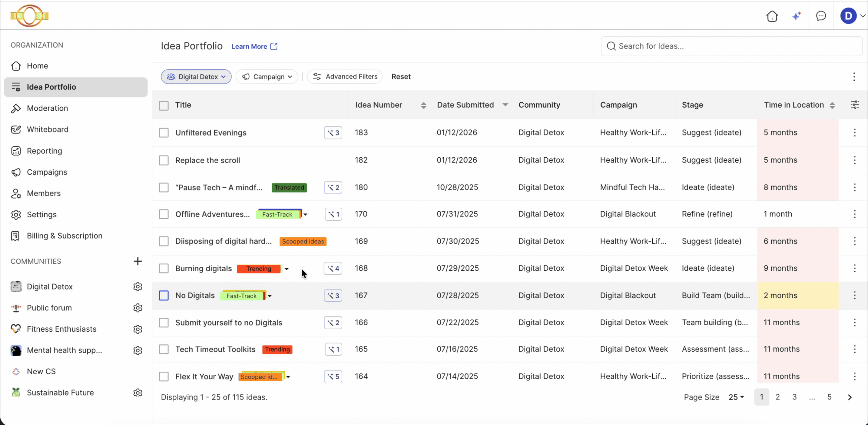
Task: Tick the checkbox for Replace the scroll
Action: 164,160
